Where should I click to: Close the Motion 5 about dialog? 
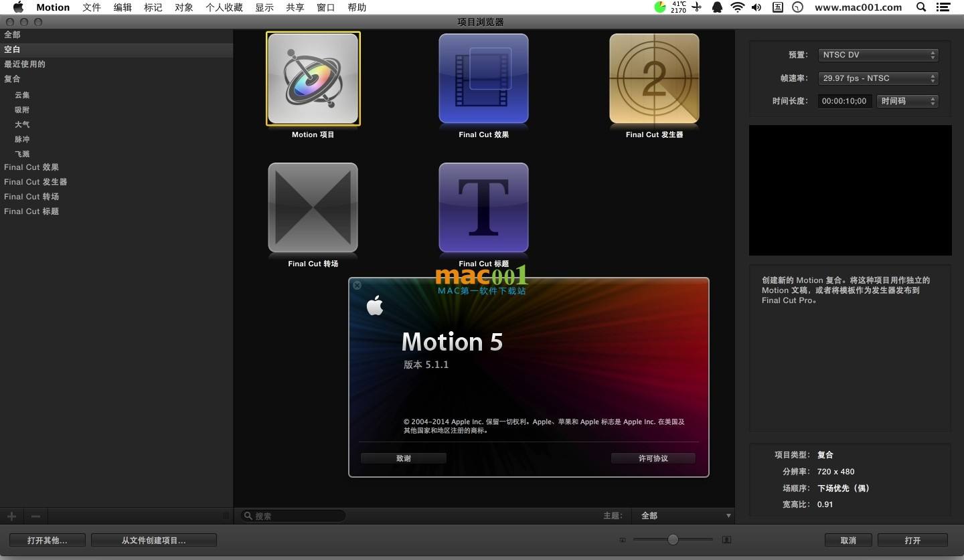(357, 285)
